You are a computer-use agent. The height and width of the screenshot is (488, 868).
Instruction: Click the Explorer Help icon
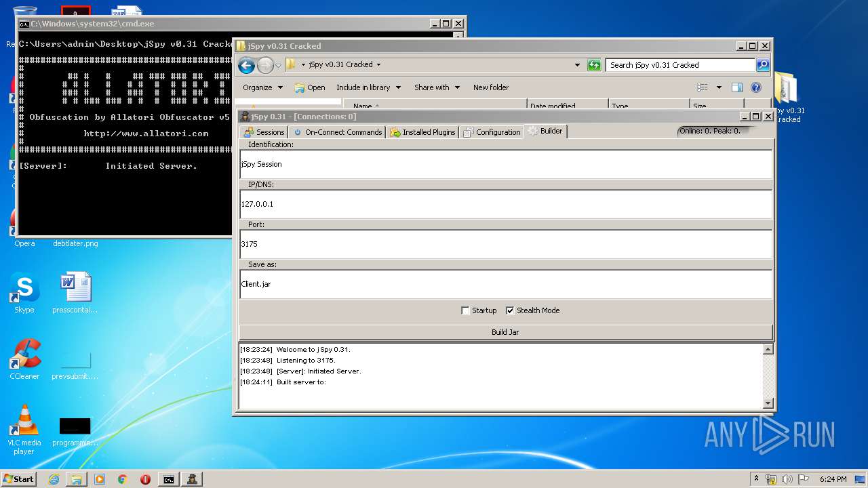756,87
